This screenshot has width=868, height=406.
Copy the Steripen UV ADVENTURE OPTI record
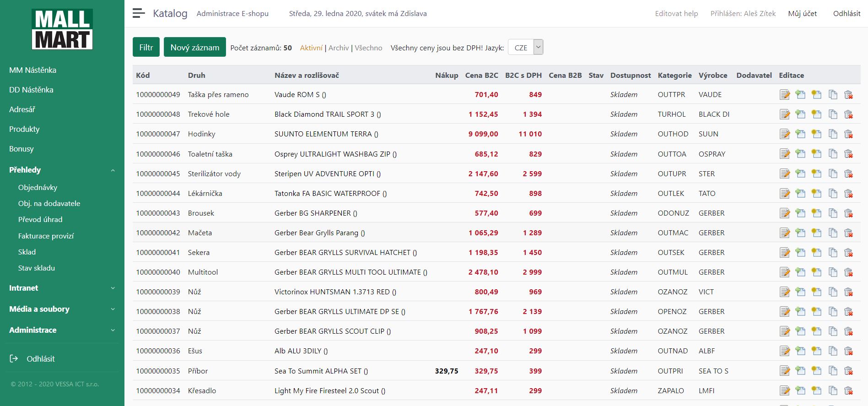point(833,173)
